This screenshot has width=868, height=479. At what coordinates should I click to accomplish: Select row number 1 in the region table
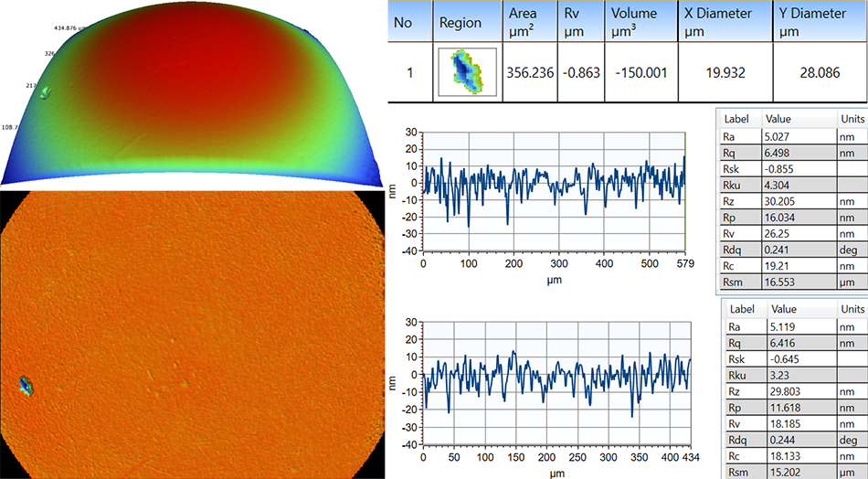pyautogui.click(x=409, y=72)
